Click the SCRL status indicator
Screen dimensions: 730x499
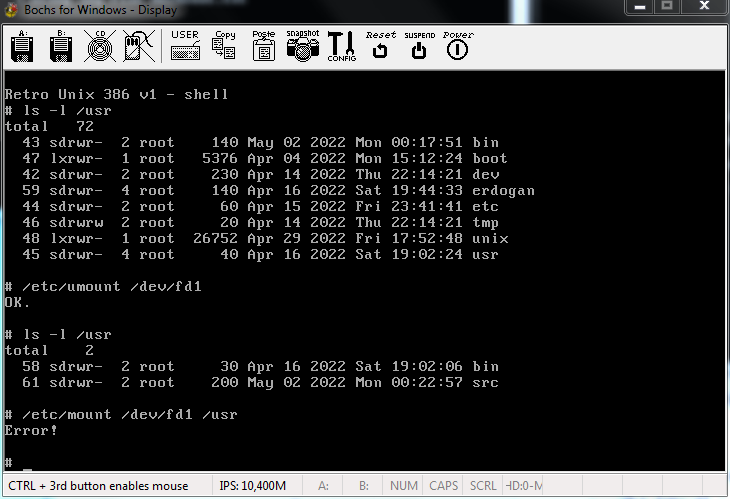(483, 486)
